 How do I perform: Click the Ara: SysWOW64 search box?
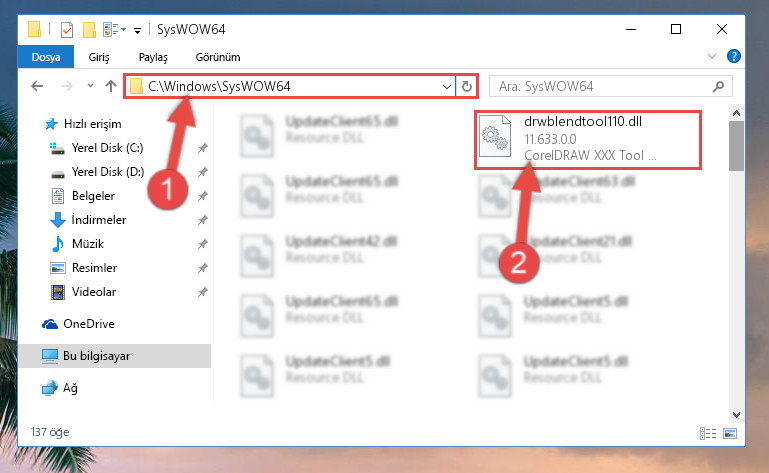click(601, 87)
